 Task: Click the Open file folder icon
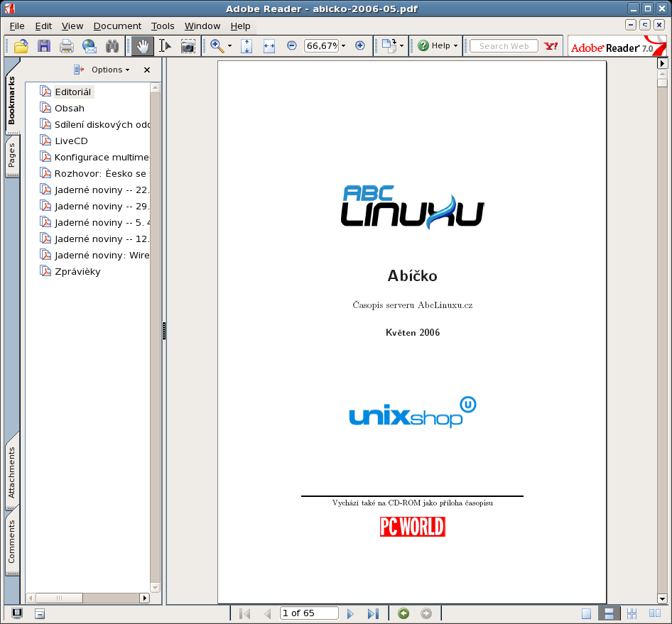pyautogui.click(x=21, y=46)
